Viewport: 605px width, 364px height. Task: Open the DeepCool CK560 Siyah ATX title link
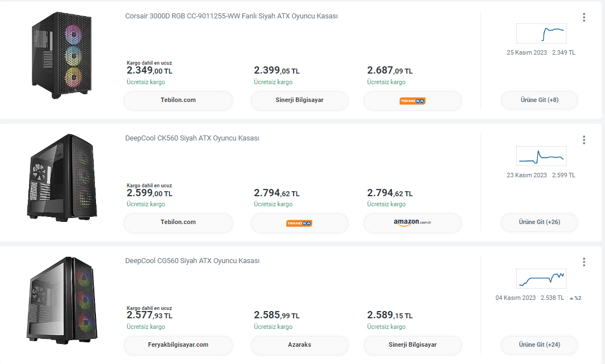[192, 138]
